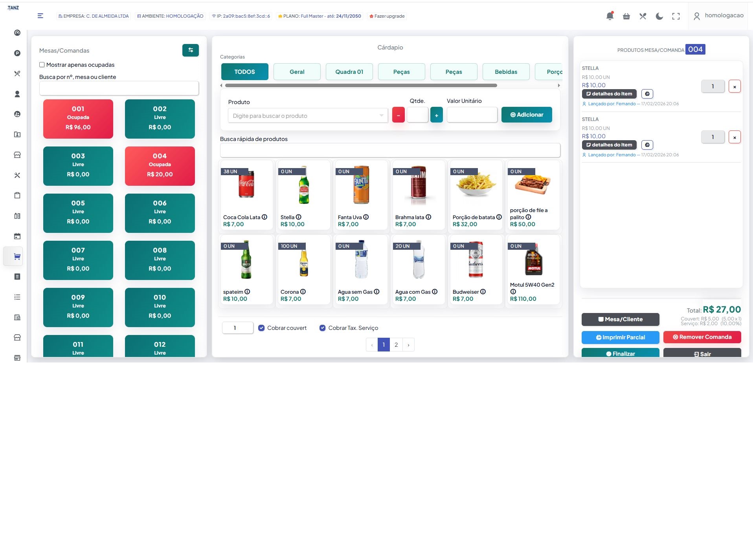Open the Produto search dropdown
Viewport: 753px width, 560px height.
[308, 116]
